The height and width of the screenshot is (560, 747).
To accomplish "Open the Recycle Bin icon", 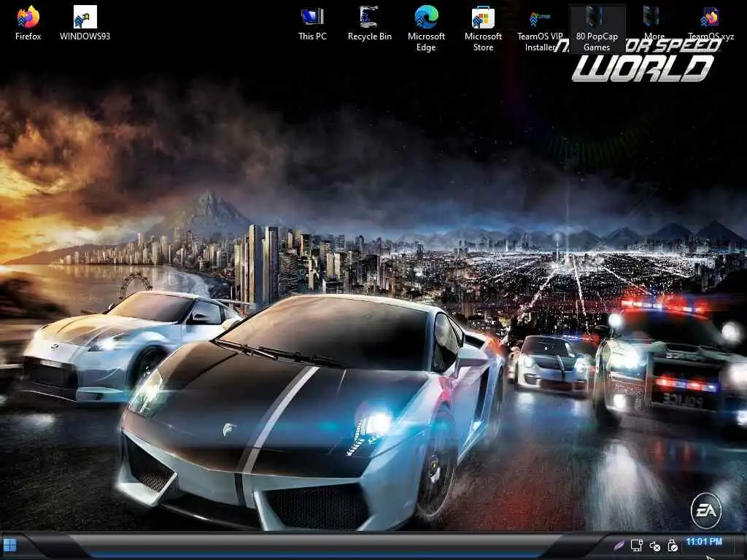I will [x=369, y=23].
